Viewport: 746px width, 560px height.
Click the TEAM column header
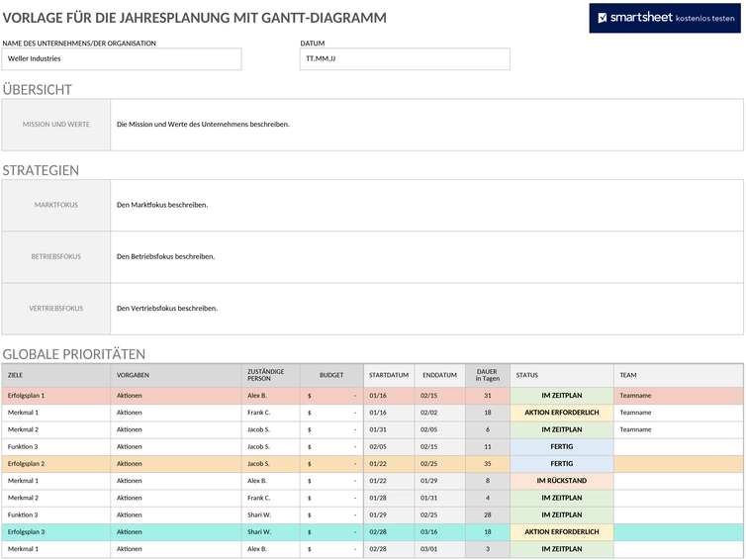point(679,375)
